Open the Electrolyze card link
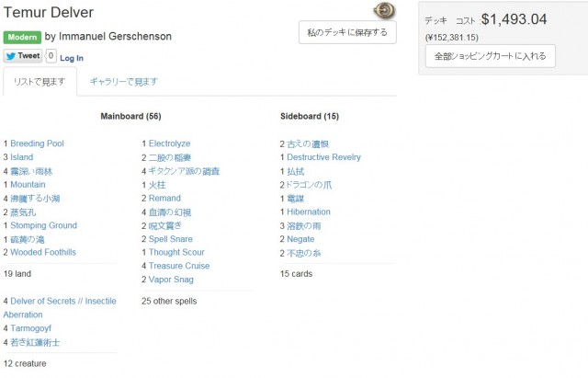Screen dimensions: 588x378 pyautogui.click(x=169, y=143)
